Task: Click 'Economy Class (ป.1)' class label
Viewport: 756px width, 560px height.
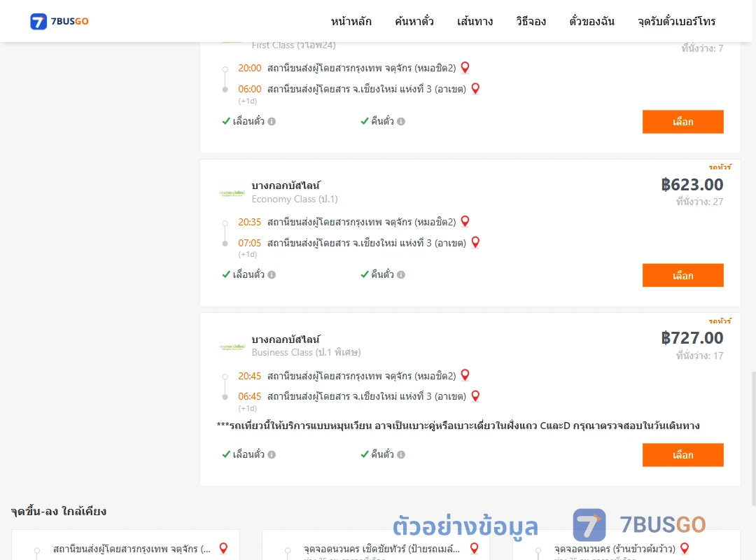Action: tap(295, 199)
